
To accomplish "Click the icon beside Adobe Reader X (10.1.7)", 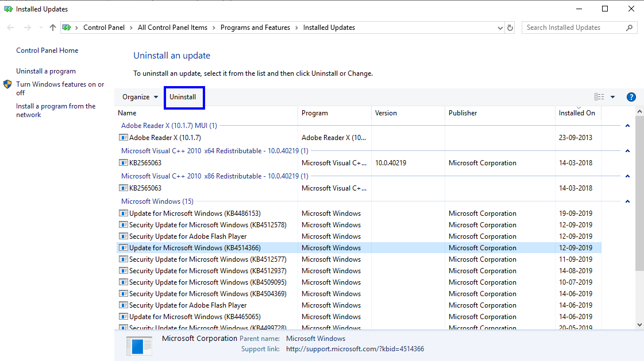I will pos(123,137).
